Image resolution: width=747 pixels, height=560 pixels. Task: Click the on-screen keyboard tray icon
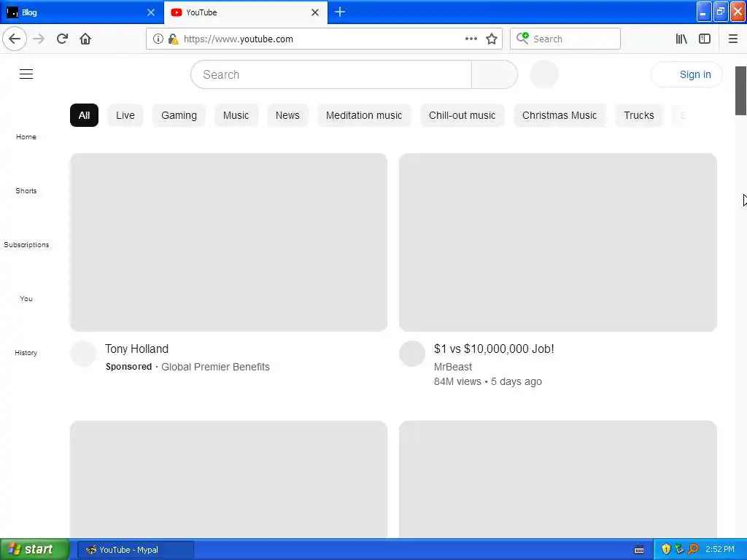point(639,550)
